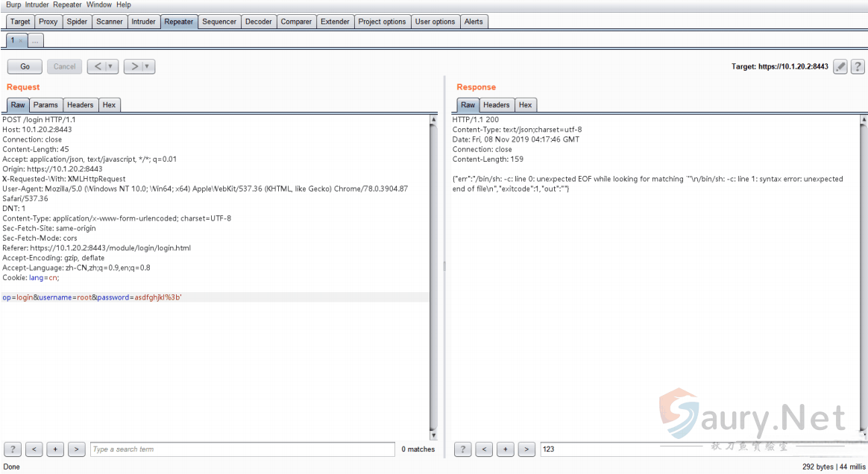Open the Burp menu

[13, 4]
